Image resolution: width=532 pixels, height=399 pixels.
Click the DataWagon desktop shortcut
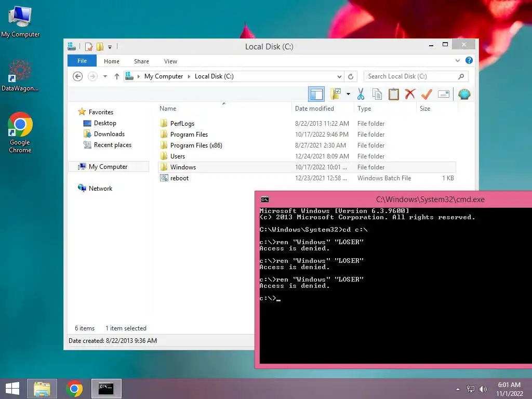coord(20,76)
